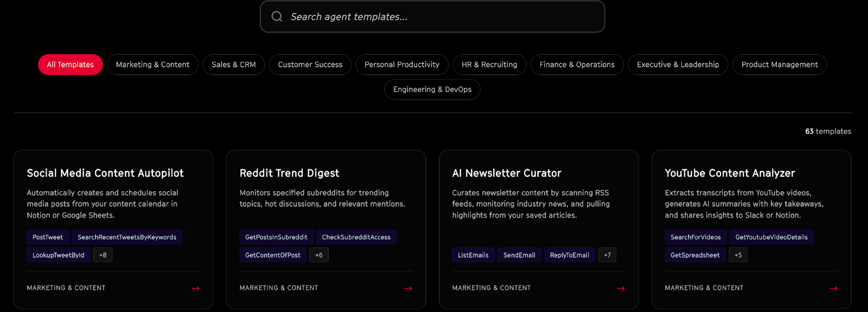Click the SendEmail tag
Image resolution: width=868 pixels, height=312 pixels.
click(x=519, y=255)
